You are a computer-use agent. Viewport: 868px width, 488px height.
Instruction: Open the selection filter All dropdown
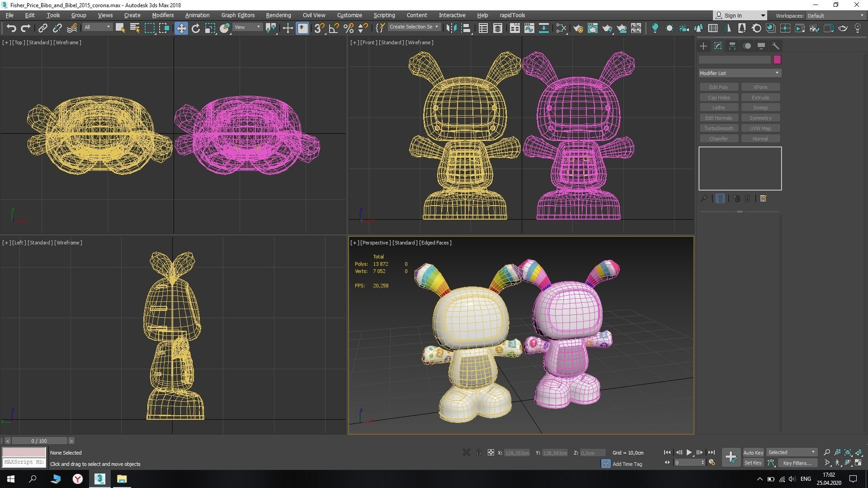click(97, 27)
